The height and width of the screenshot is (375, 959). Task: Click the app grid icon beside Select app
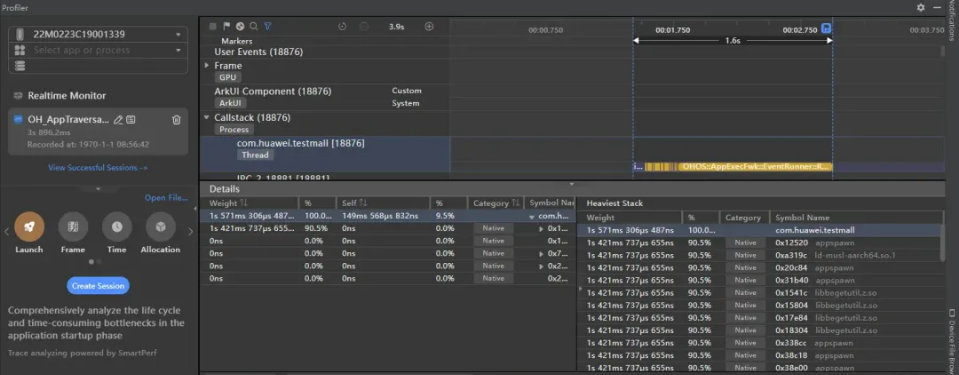[20, 50]
